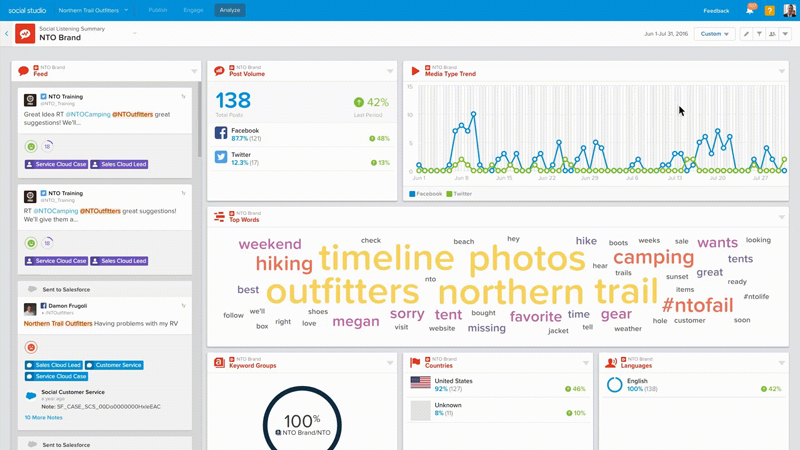Click the word 'timeline' in Top Words
The image size is (800, 450).
[x=386, y=258]
